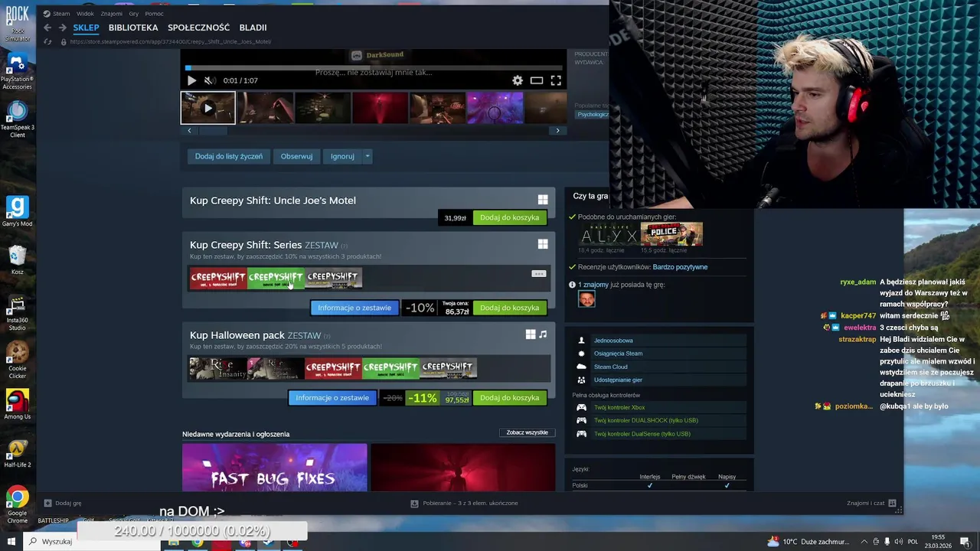Select the purple neon screenshot thumbnail
Screen dimensions: 980x551
(495, 108)
